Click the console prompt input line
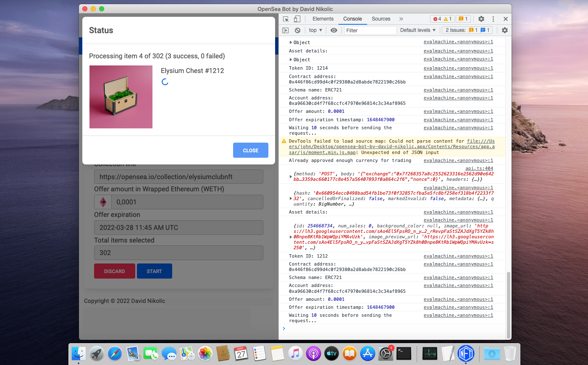The height and width of the screenshot is (365, 588). coord(395,328)
